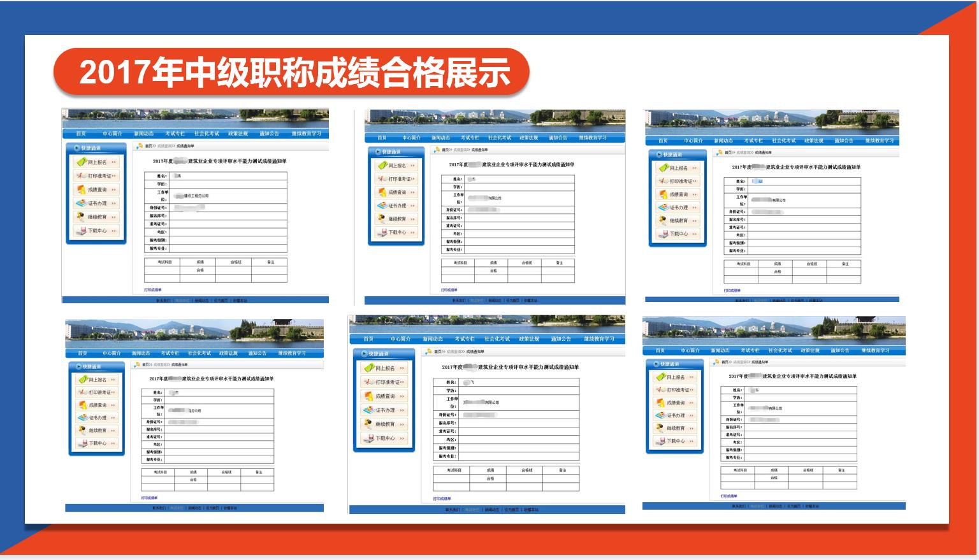Click the bottom-left result screenshot thumbnail
This screenshot has width=979, height=560.
coord(194,415)
